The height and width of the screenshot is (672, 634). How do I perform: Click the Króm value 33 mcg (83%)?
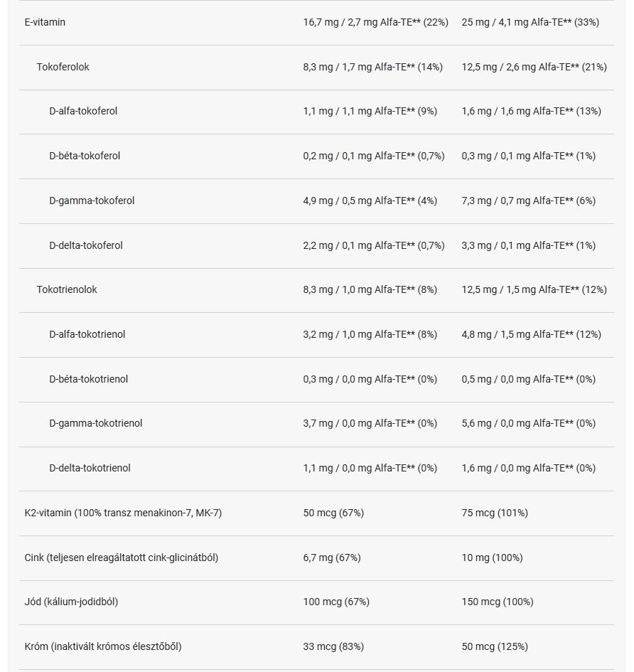[x=333, y=646]
